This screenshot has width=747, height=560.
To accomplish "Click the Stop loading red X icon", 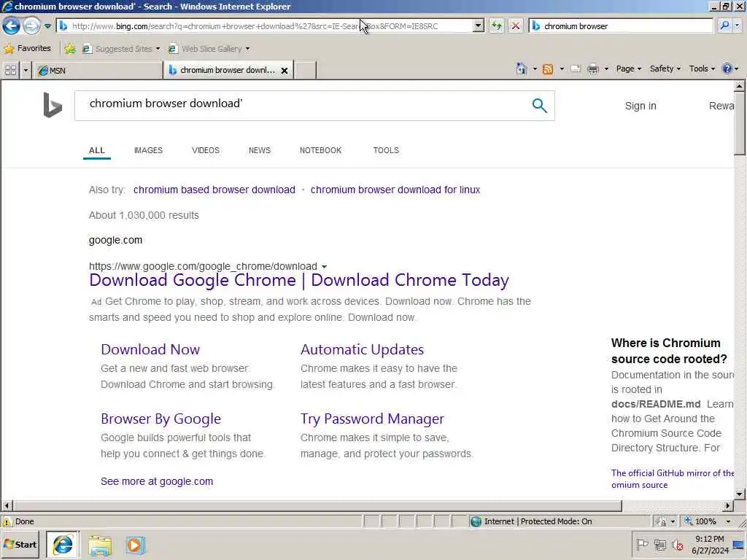I will click(x=515, y=26).
